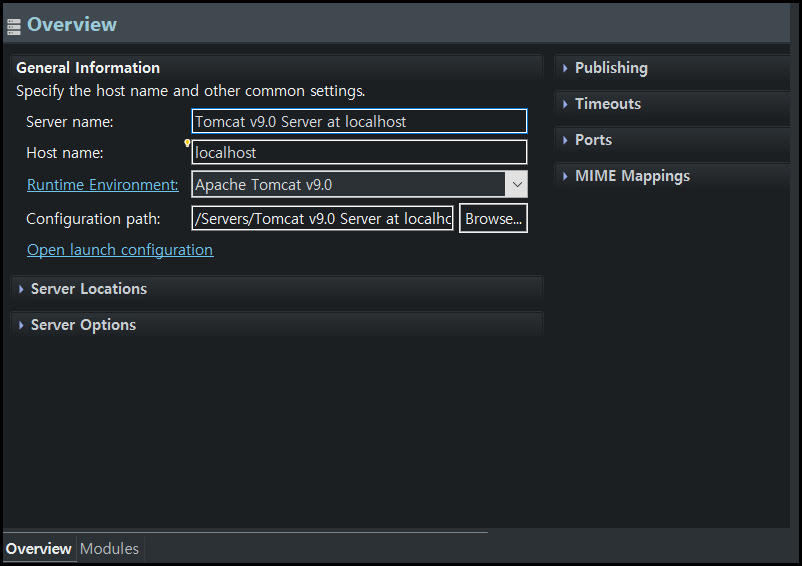Click the 'Server name:' label
Image resolution: width=802 pixels, height=566 pixels.
70,122
